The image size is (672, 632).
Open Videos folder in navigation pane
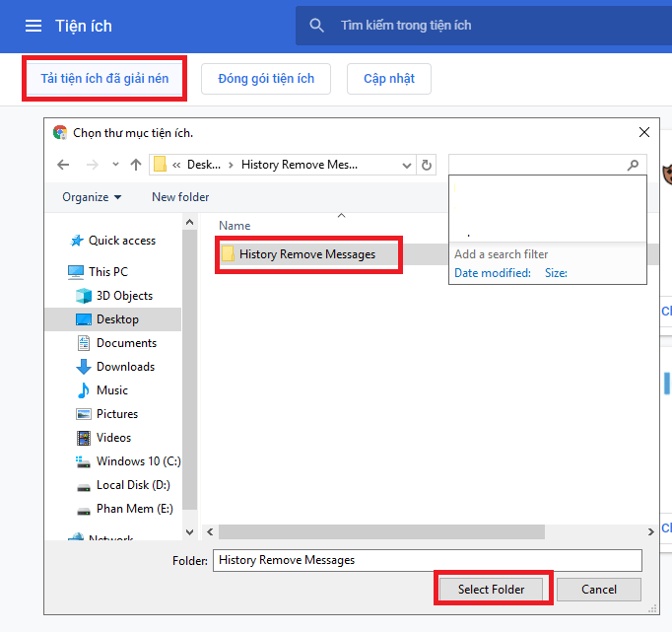tap(113, 438)
